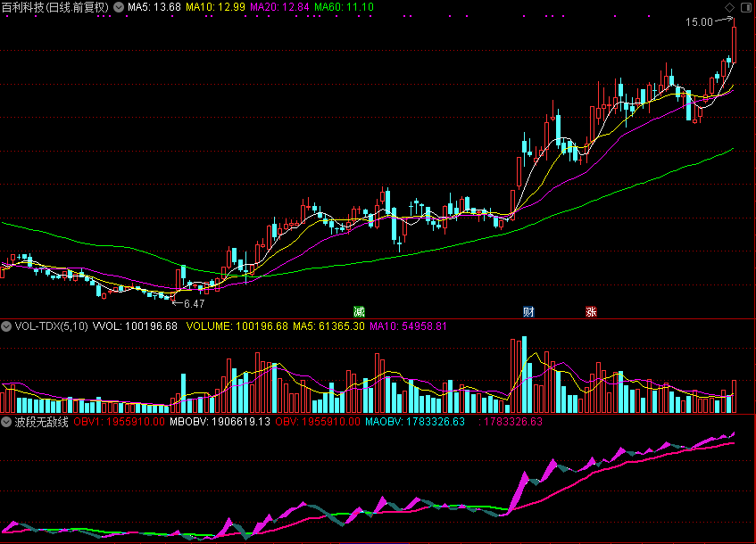Click the MA20: 12.84 label
The image size is (756, 544).
[279, 7]
